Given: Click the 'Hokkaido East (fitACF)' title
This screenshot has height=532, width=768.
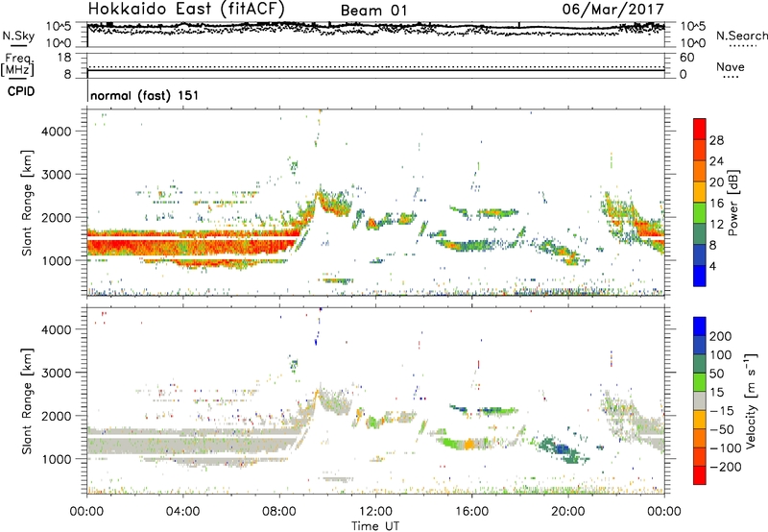Looking at the screenshot, I should point(186,10).
